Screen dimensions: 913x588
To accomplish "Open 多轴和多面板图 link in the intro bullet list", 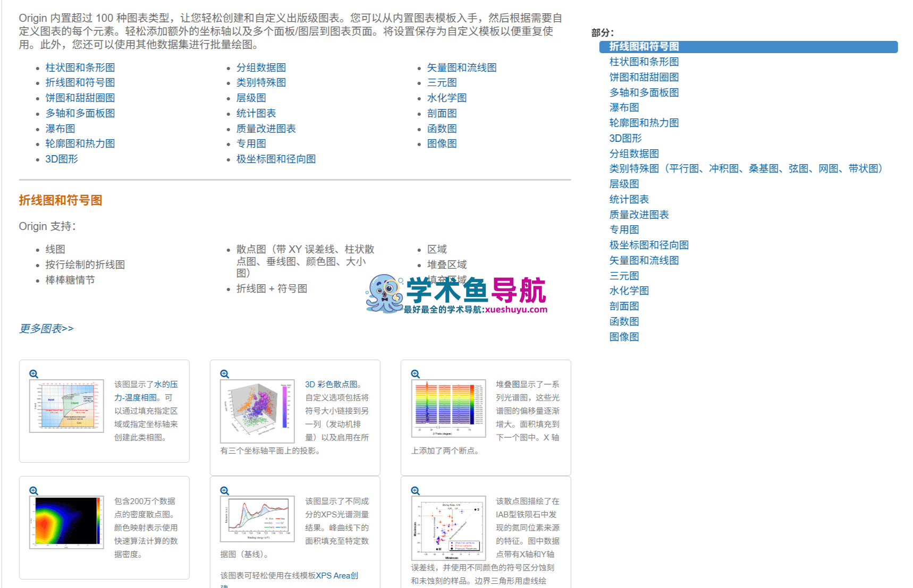I will coord(80,114).
